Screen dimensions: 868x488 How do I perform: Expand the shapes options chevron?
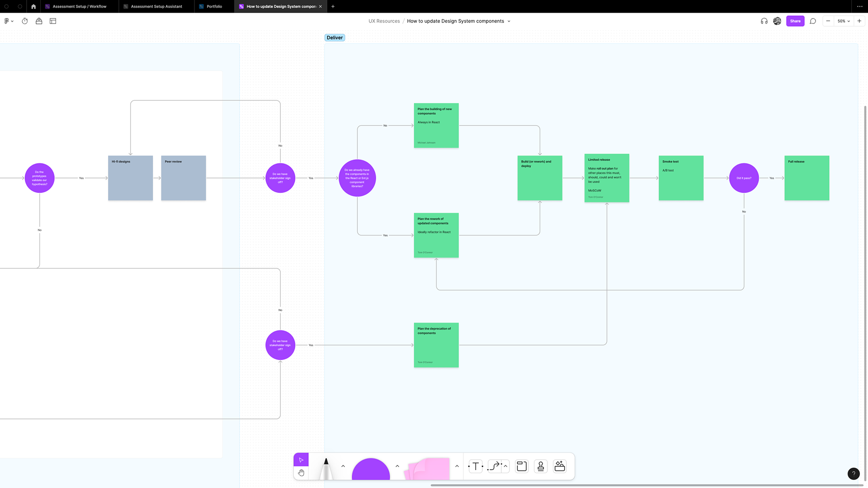[397, 466]
